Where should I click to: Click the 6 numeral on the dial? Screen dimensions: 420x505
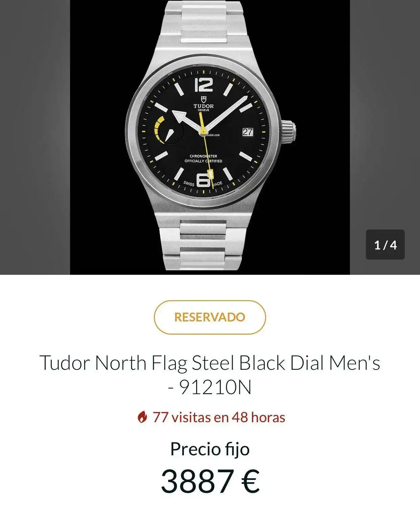click(203, 180)
